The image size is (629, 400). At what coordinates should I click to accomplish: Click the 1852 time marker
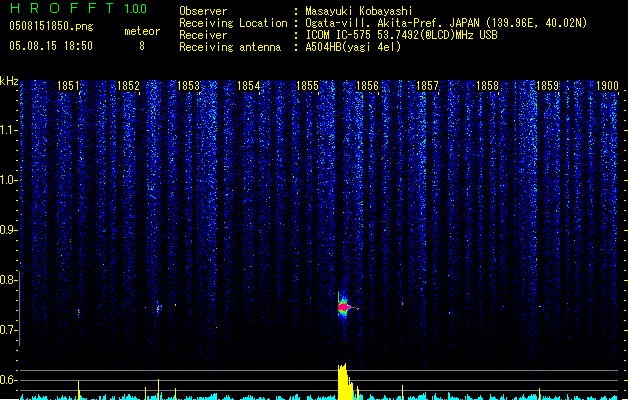[x=128, y=86]
